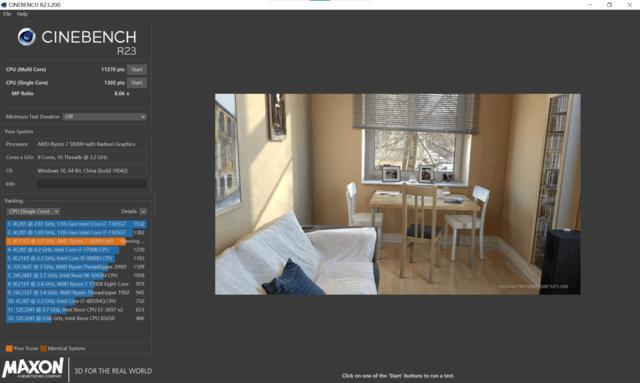Restore down the Cinebench window
Image resolution: width=640 pixels, height=383 pixels.
609,5
